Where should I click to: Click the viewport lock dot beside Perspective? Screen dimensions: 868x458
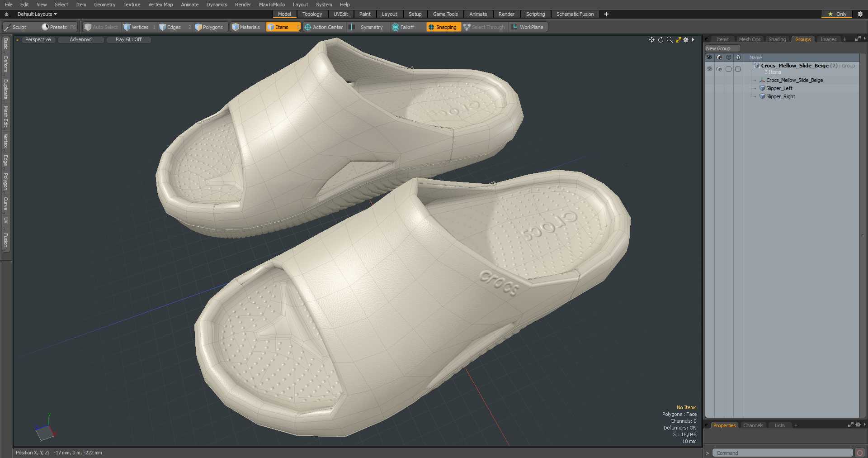[17, 40]
